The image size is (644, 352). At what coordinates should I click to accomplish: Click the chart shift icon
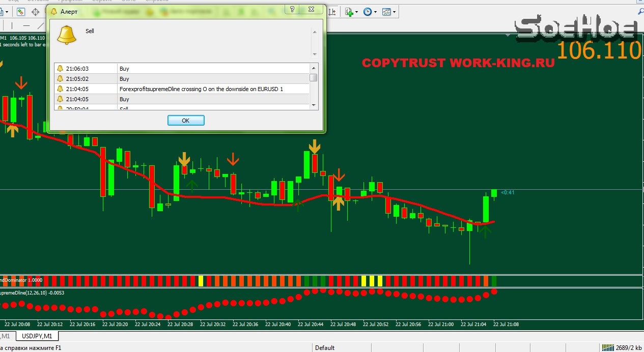332,12
